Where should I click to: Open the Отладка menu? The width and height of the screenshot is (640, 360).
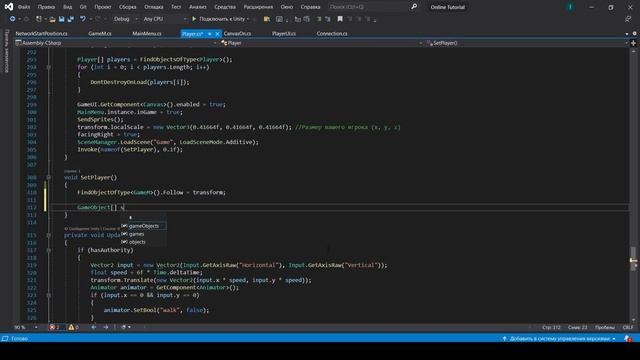(154, 7)
